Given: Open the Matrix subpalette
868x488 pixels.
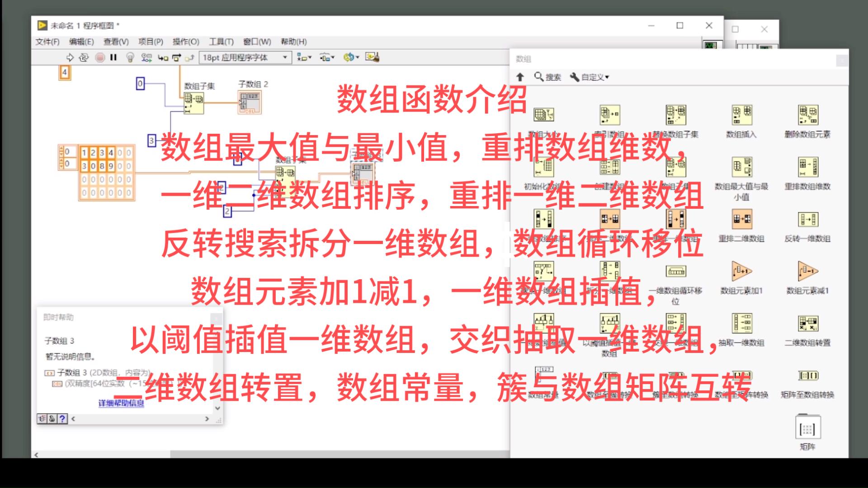Looking at the screenshot, I should point(807,428).
